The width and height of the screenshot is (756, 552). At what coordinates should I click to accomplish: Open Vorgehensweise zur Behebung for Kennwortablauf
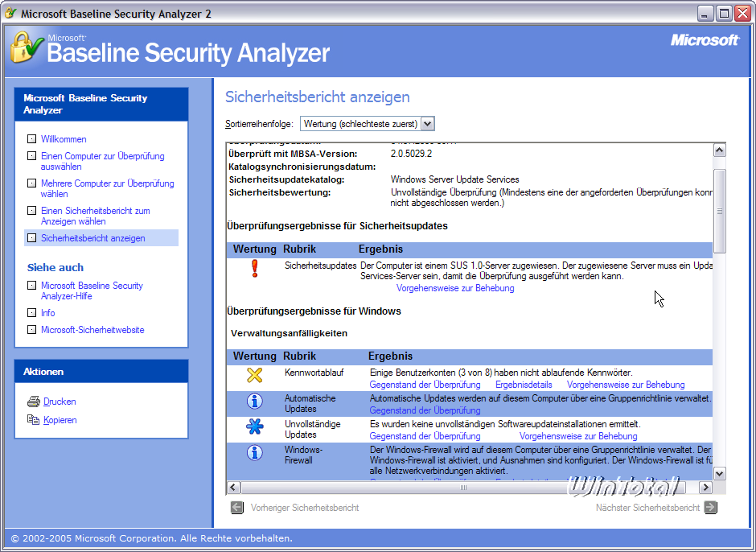(626, 385)
